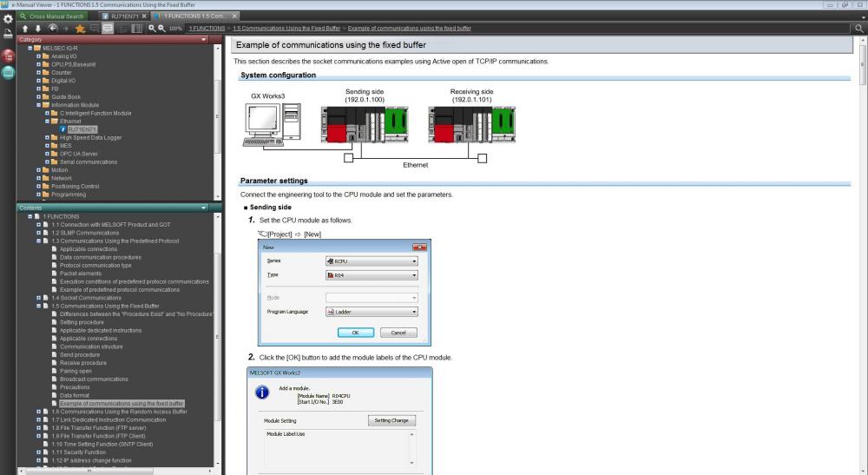Select OPC UA Server folder
868x475 pixels.
79,154
